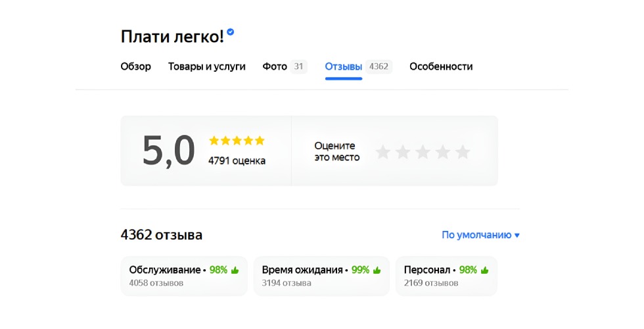Rate this place one star
644x329 pixels.
(383, 152)
